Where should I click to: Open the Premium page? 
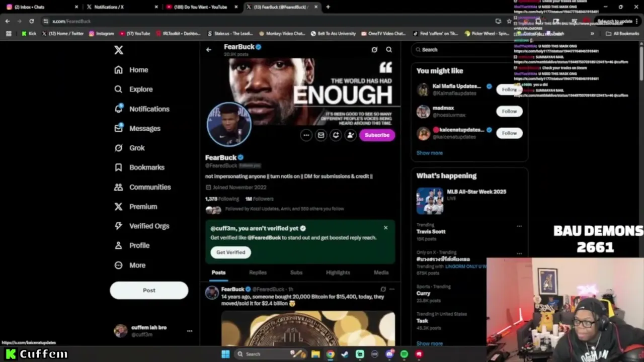(136, 207)
